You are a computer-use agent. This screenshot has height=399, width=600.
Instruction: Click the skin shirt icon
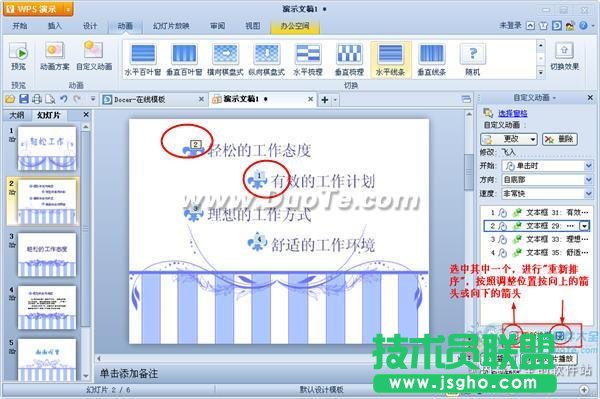click(x=543, y=26)
